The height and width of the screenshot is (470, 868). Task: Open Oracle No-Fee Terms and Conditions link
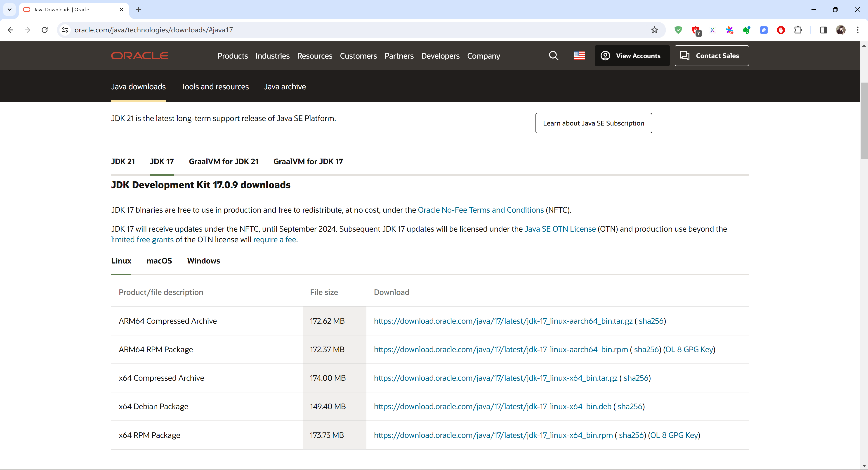pyautogui.click(x=481, y=210)
